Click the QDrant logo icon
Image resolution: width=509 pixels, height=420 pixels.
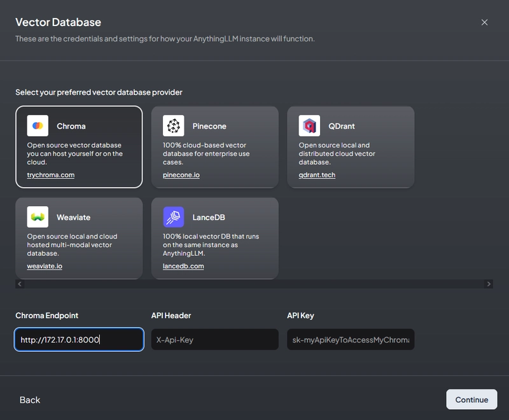click(309, 125)
